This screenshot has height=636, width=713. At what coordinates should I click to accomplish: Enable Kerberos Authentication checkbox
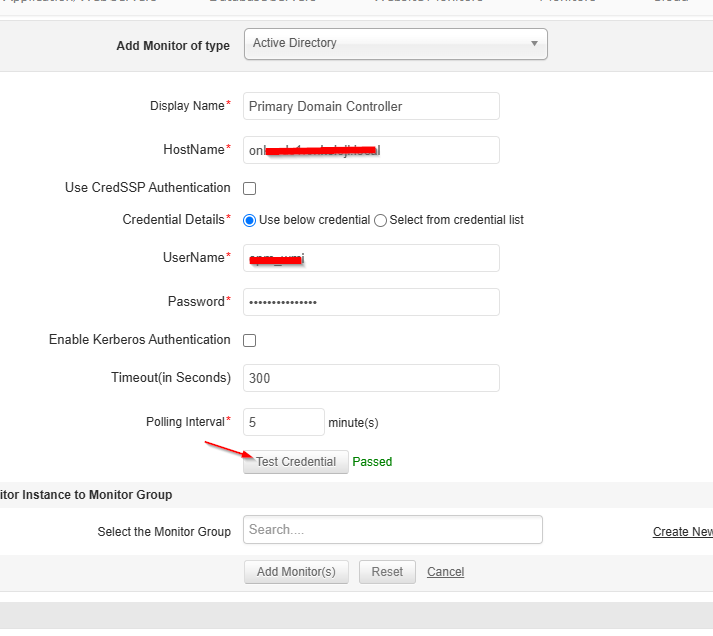point(250,340)
